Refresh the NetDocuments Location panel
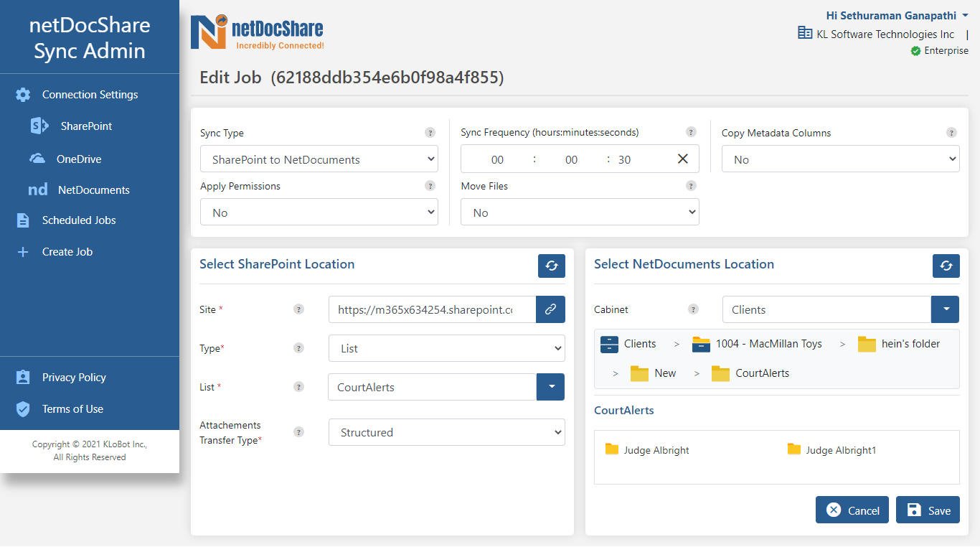The width and height of the screenshot is (980, 547). (x=946, y=266)
